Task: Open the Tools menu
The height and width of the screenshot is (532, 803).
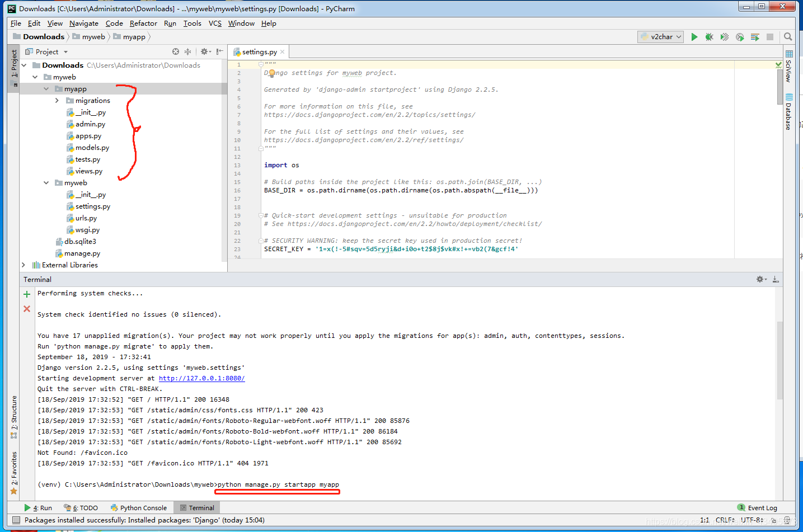Action: point(192,23)
